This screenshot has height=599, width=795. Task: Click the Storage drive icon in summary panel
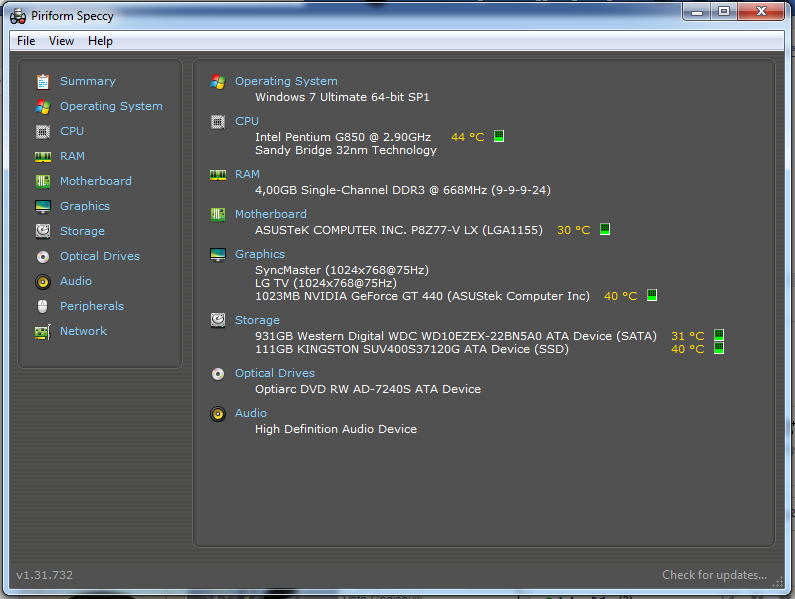(x=218, y=320)
